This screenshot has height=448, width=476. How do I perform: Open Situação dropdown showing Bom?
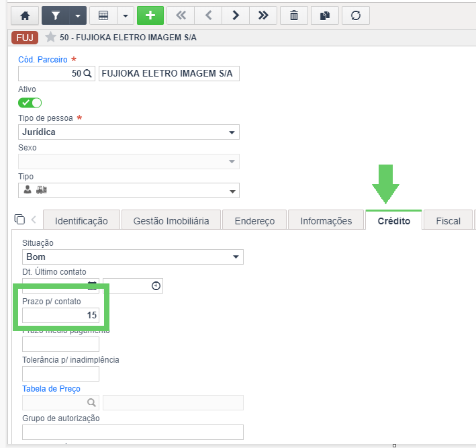(133, 257)
